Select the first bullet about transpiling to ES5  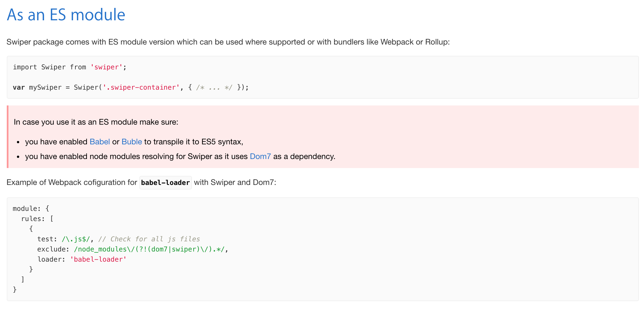click(x=134, y=142)
